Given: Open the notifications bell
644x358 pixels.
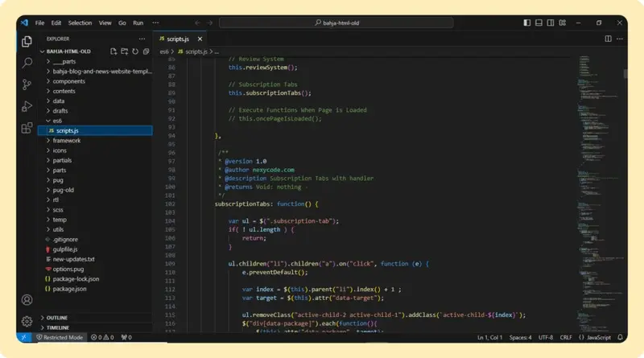Looking at the screenshot, I should point(620,337).
